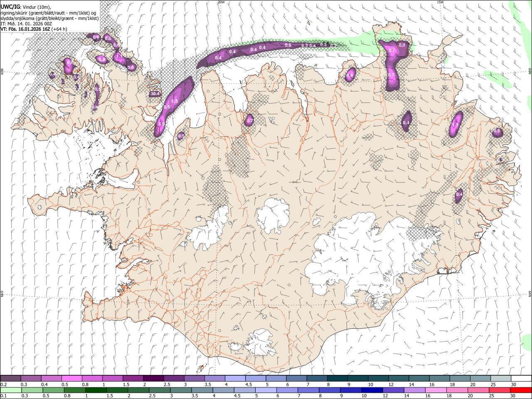Click the 0.9 snowfall label in the Westfjords
Screen dimensions: 532x399
point(102,60)
